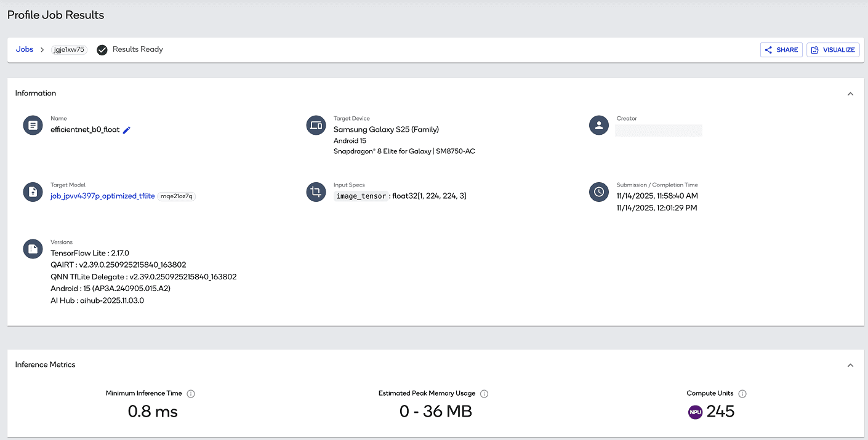Click the Target Model file icon
This screenshot has width=868, height=440.
(33, 191)
